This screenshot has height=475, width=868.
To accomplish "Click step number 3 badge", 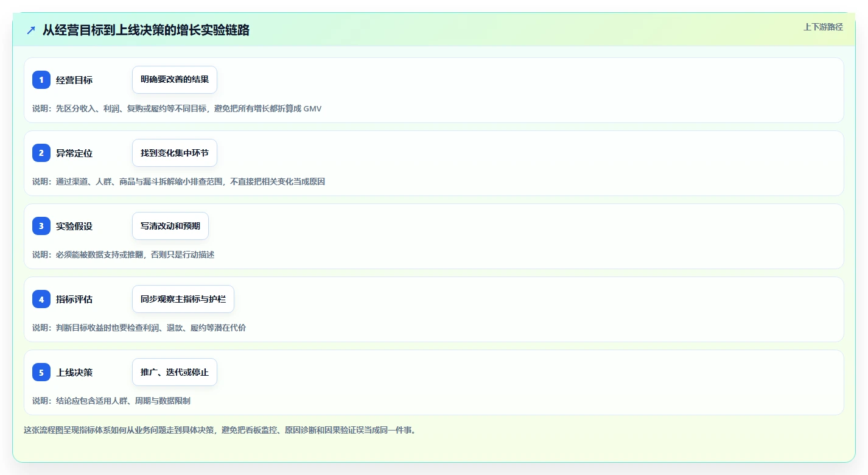I will [41, 226].
